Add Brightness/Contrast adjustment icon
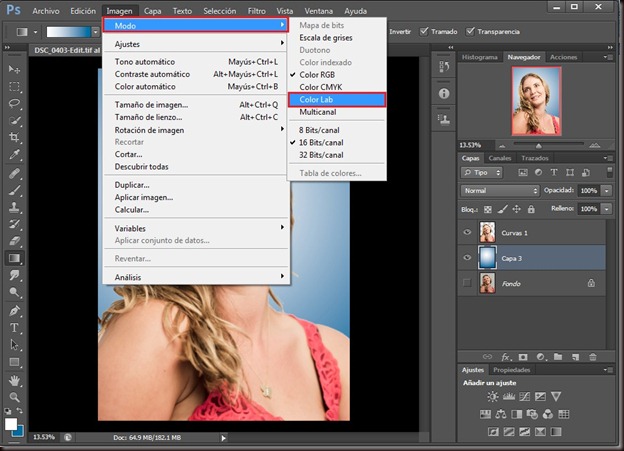The width and height of the screenshot is (624, 451). tap(493, 396)
